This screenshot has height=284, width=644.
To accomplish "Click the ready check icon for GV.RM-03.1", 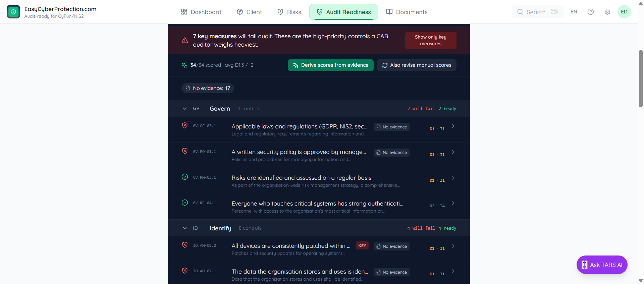I will 185,177.
